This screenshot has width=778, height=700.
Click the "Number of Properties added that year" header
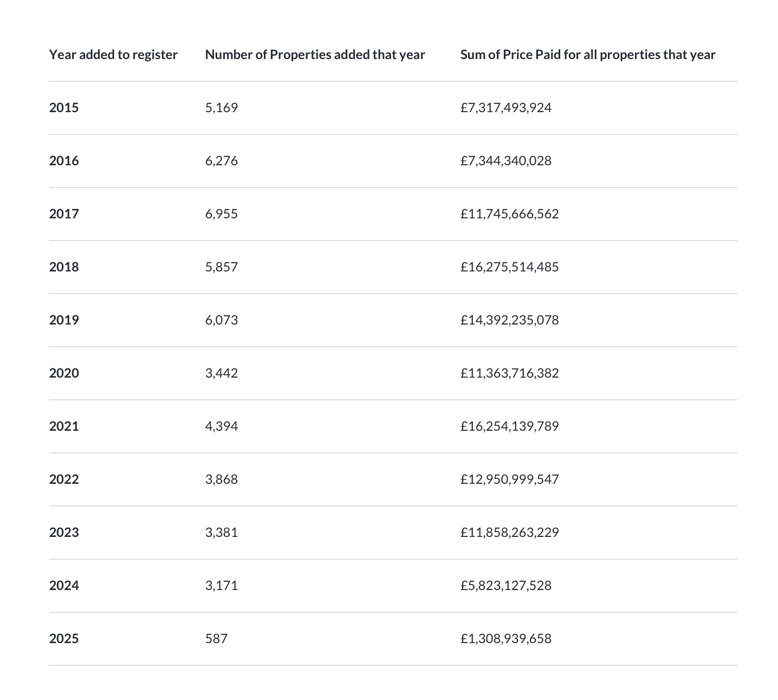[315, 55]
